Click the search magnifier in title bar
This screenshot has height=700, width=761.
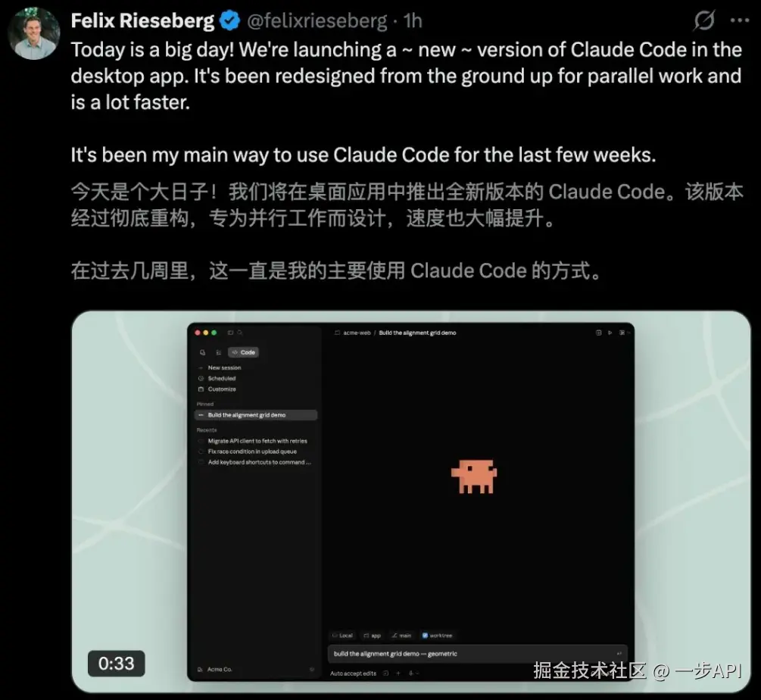240,333
